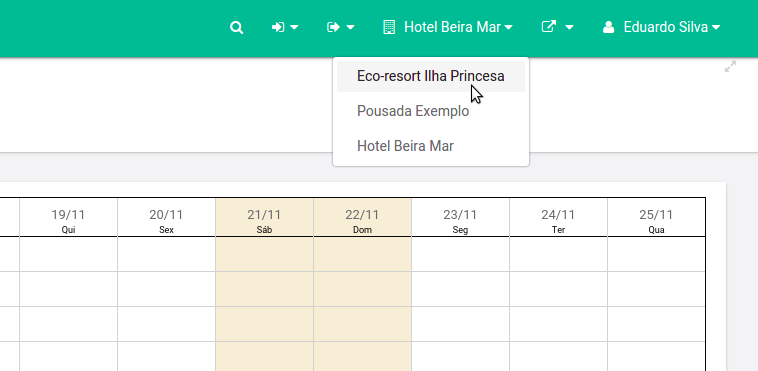Viewport: 758px width, 371px height.
Task: Open the search magnifier icon
Action: pyautogui.click(x=236, y=28)
